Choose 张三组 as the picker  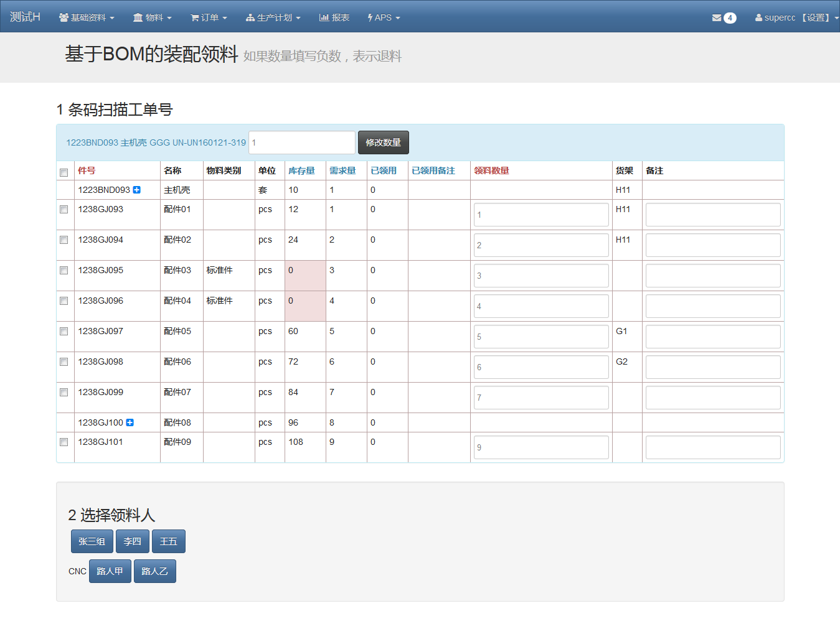coord(92,541)
